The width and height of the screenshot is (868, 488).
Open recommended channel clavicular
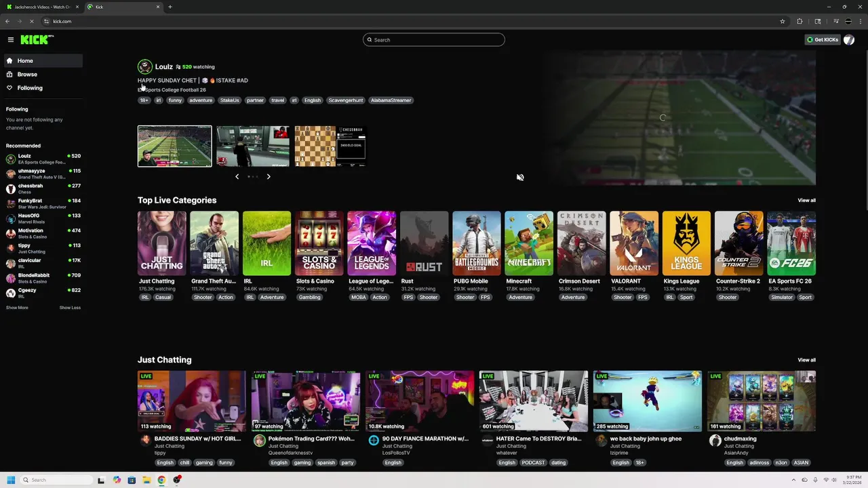tap(43, 263)
